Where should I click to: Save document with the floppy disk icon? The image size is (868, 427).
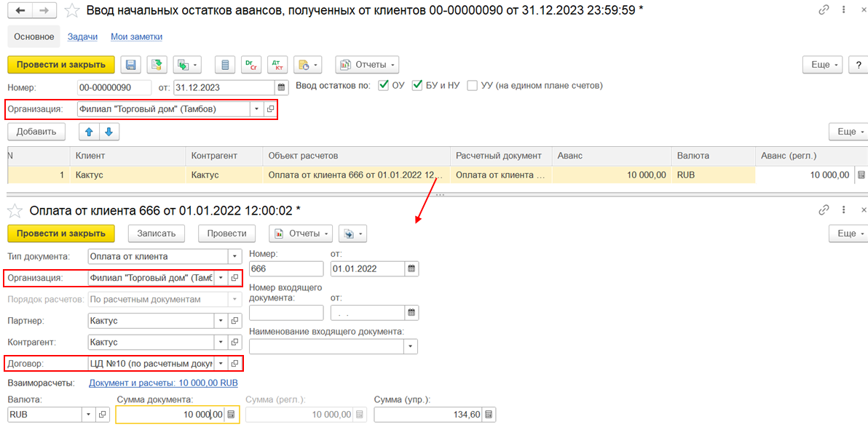(131, 65)
